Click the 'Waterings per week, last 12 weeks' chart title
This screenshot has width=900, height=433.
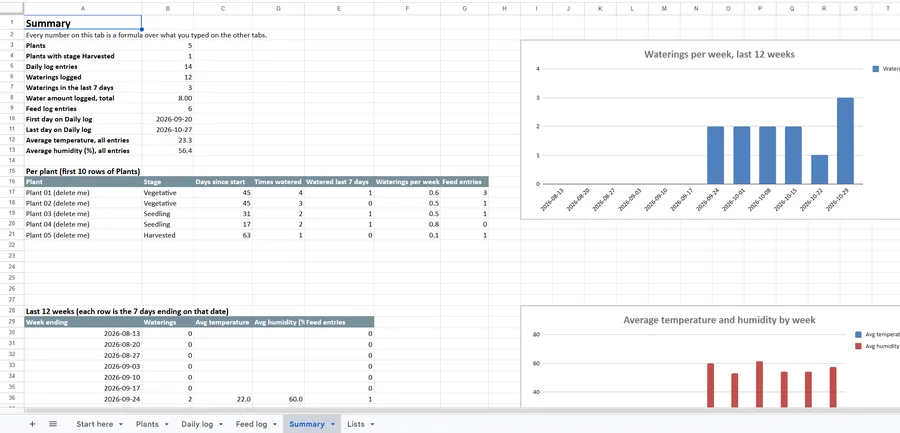(x=719, y=55)
